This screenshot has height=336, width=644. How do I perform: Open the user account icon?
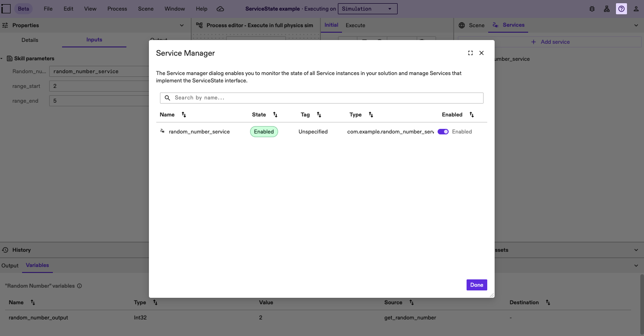[x=636, y=8]
